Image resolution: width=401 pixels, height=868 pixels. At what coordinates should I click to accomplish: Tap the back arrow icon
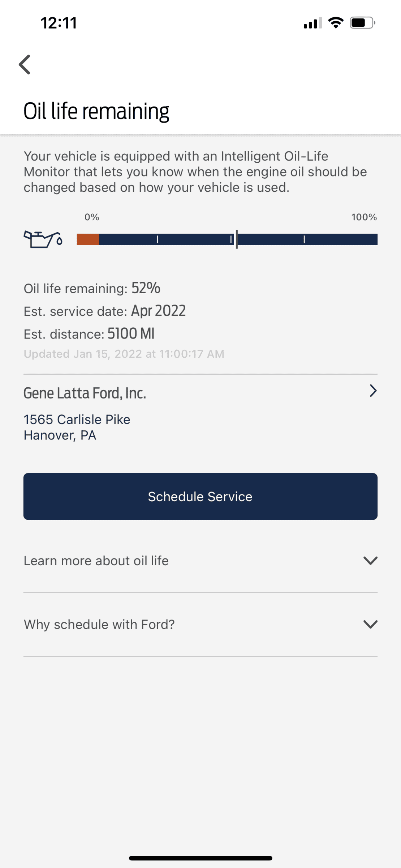point(25,65)
